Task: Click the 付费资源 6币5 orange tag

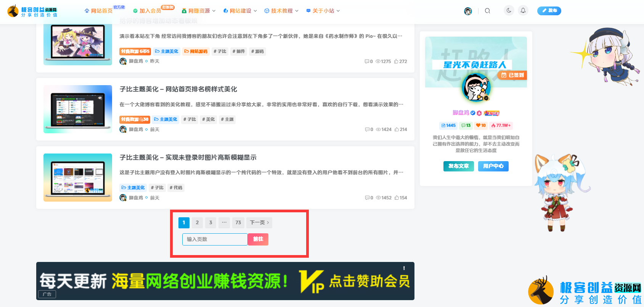Action: 135,51
